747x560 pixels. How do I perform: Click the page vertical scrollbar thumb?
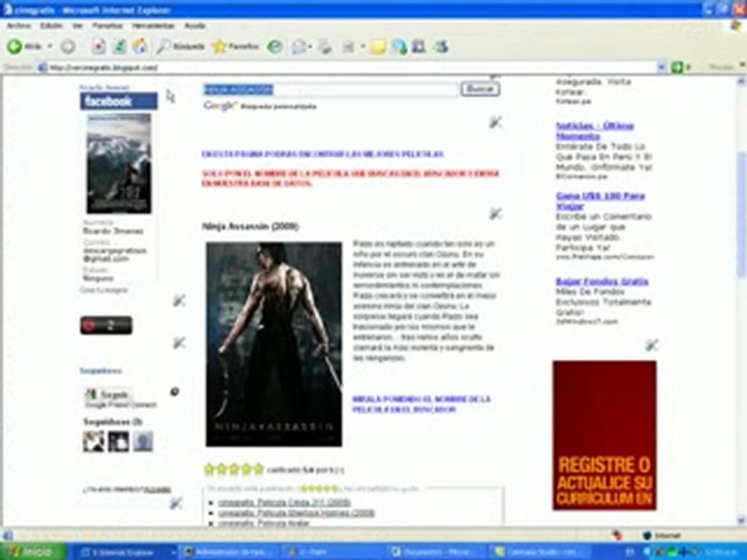point(742,215)
